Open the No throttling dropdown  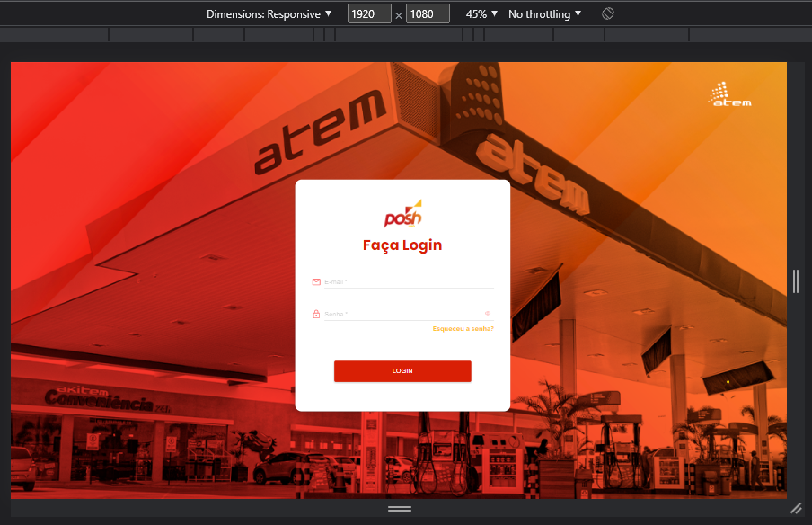tap(545, 14)
